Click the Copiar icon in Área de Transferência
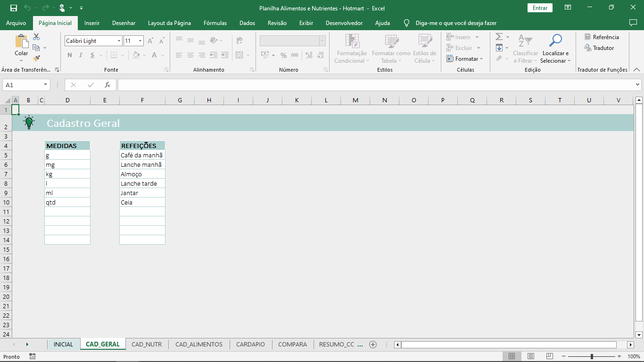644x362 pixels. coord(35,47)
